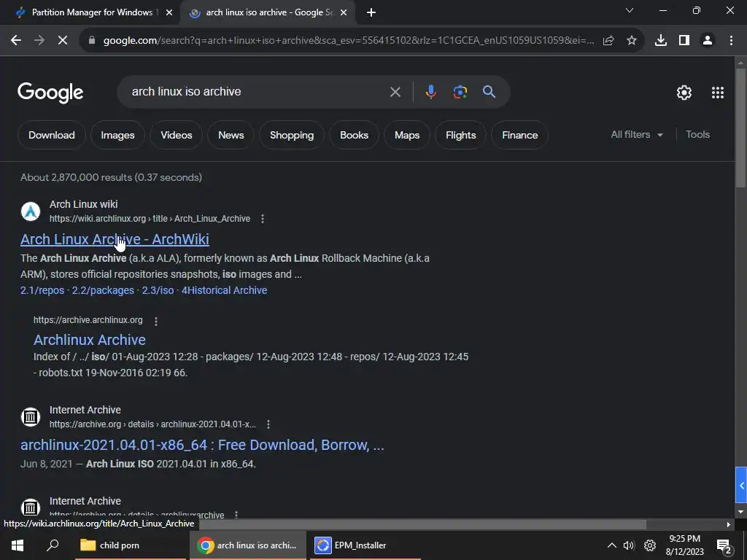Select the arch linux iso archive tab
747x560 pixels.
[268, 13]
